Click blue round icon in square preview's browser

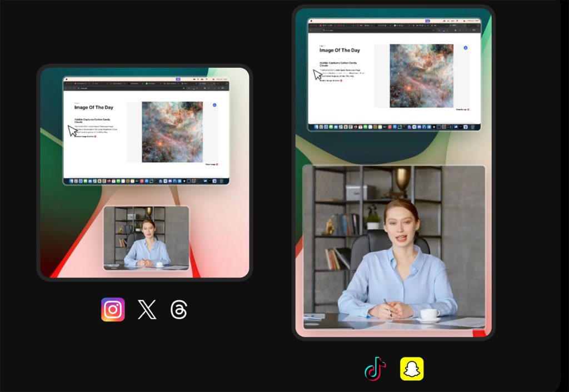click(x=214, y=105)
